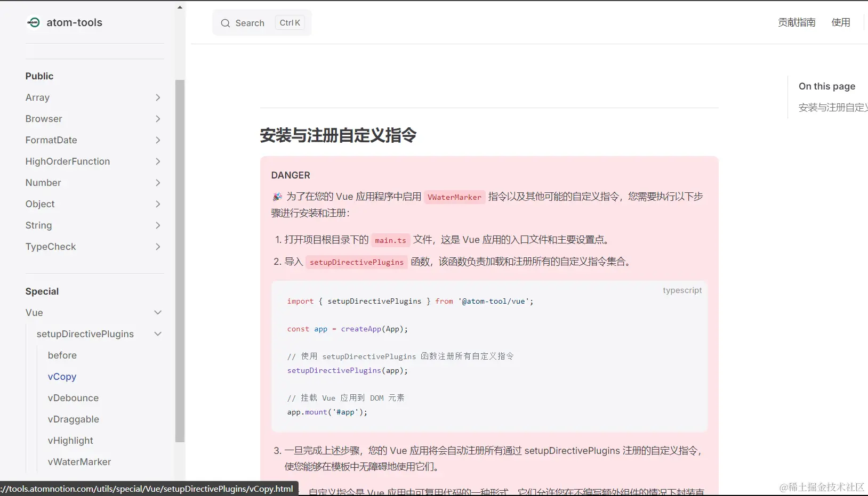Click the atom-tools logo icon
868x496 pixels.
coord(34,22)
